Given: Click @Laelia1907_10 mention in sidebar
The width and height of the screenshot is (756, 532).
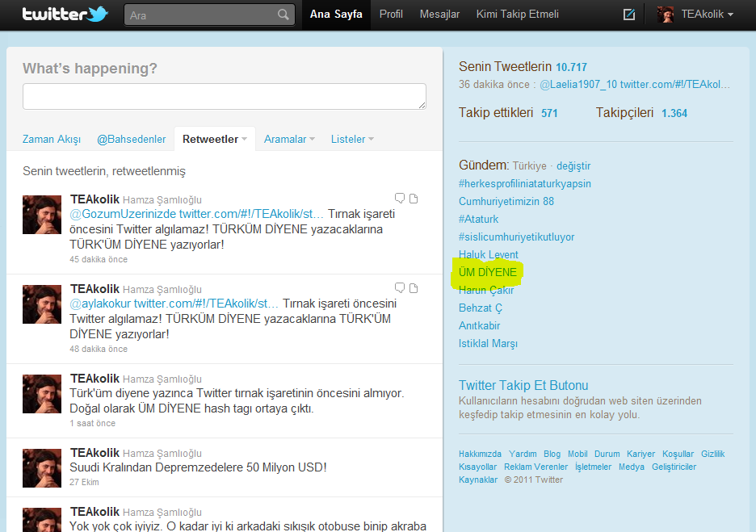Looking at the screenshot, I should (578, 84).
